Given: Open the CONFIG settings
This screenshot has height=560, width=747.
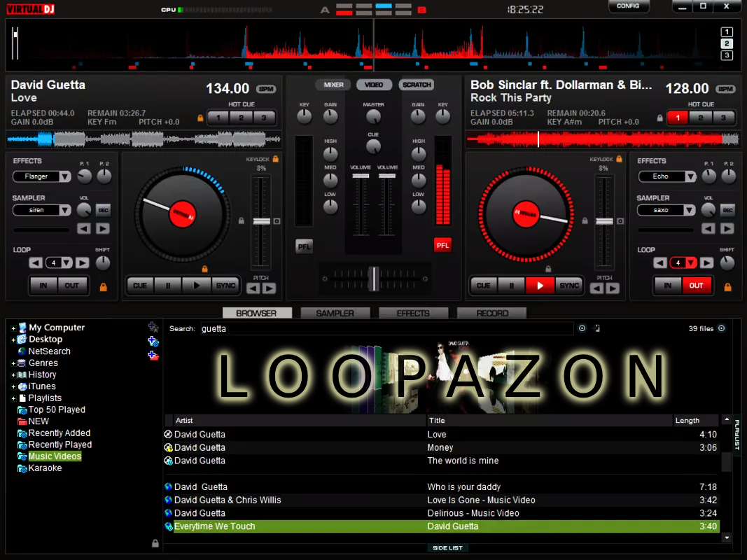Looking at the screenshot, I should tap(629, 6).
